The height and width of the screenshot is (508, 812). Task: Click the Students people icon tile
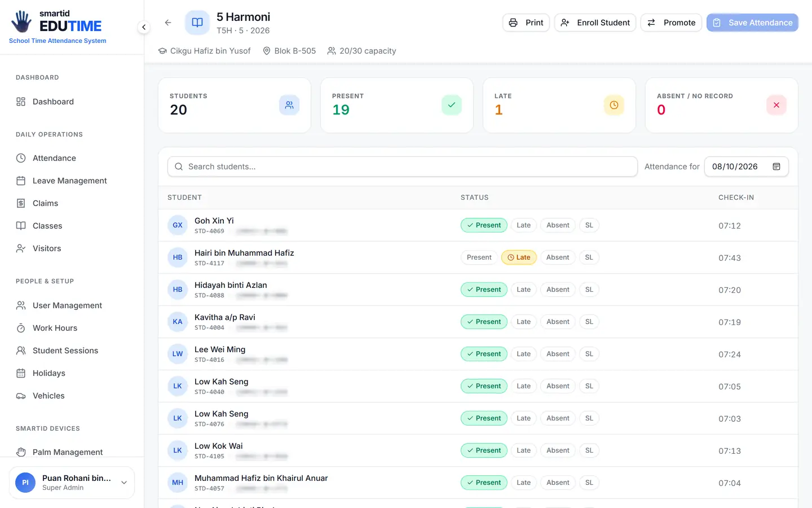tap(289, 105)
